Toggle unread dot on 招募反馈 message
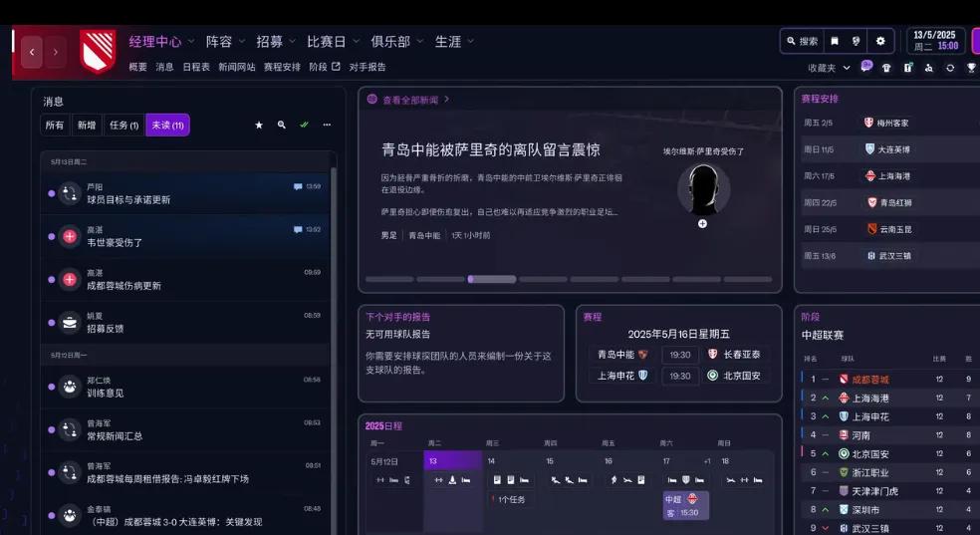 coord(51,323)
